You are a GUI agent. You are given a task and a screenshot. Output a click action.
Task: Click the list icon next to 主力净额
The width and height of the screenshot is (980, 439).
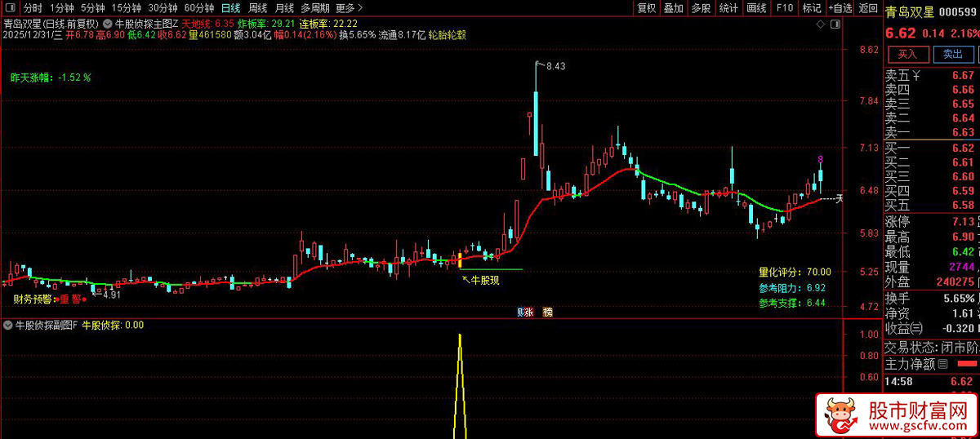(x=942, y=364)
